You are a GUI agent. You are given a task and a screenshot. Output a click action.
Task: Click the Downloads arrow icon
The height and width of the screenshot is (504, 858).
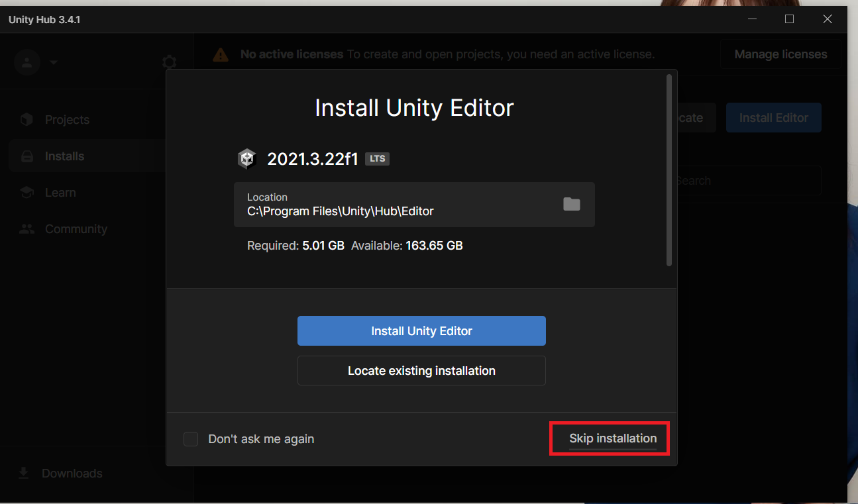24,473
